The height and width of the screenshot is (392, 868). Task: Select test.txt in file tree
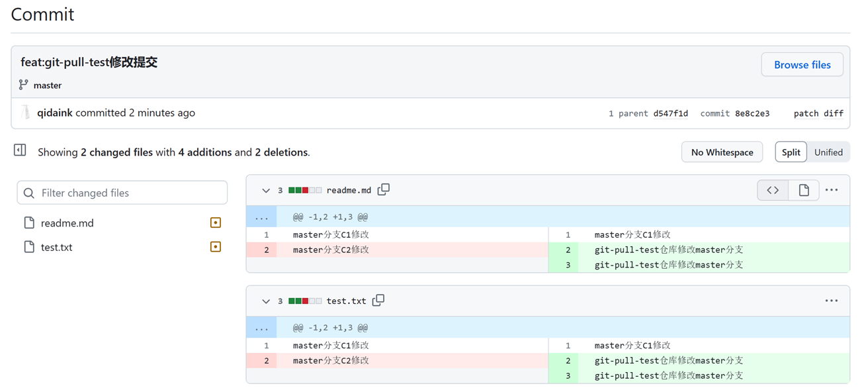coord(56,247)
